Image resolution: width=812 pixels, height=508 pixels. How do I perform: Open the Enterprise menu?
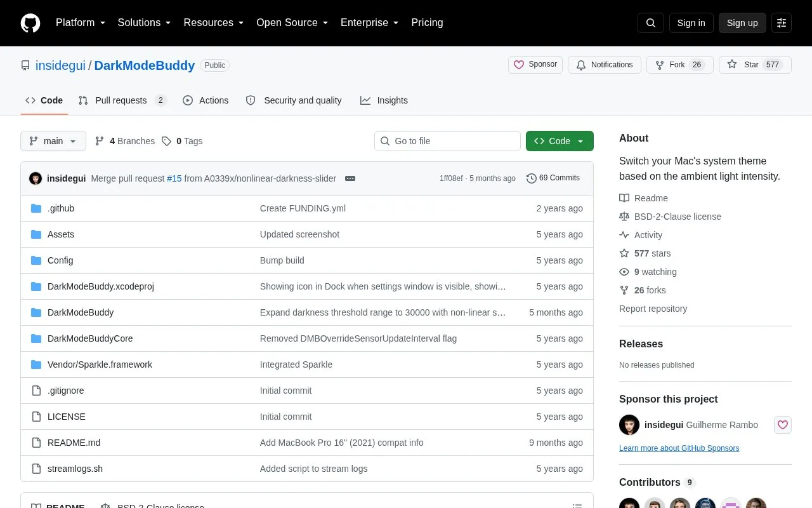pos(370,23)
